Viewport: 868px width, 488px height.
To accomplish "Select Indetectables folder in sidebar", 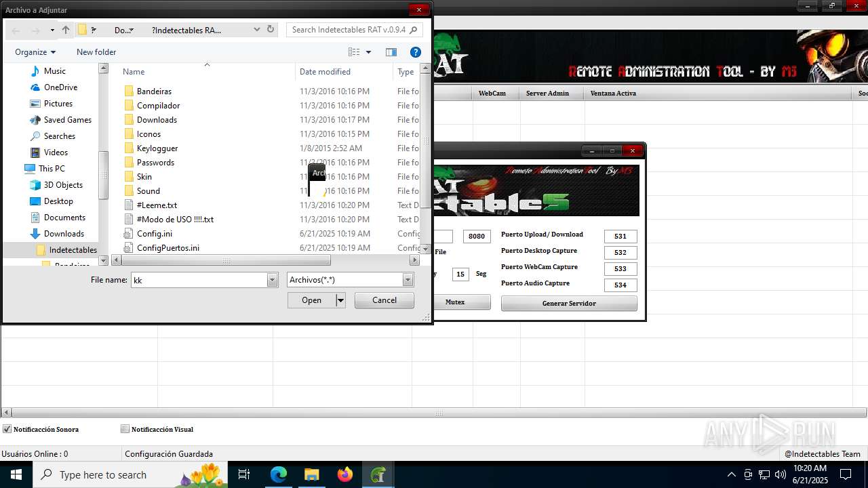I will tap(73, 250).
